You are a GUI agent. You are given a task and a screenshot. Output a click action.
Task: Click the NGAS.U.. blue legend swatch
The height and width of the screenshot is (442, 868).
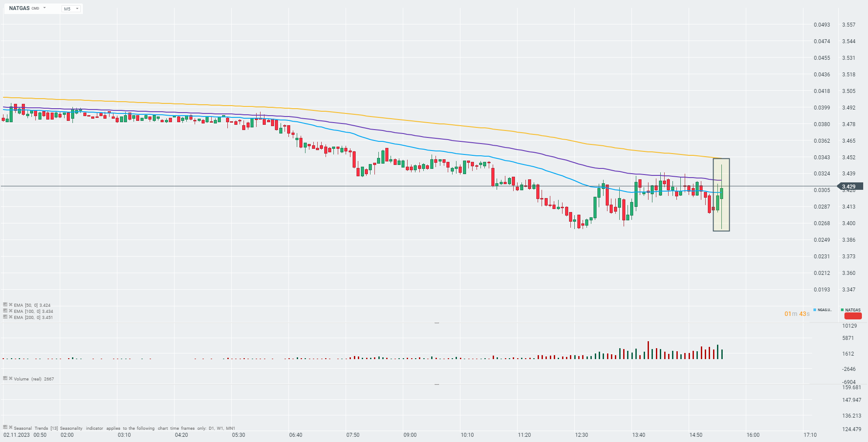tap(815, 310)
